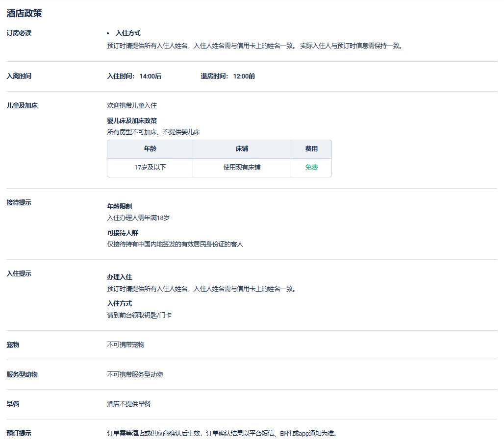Select the 订房必读 section label

pyautogui.click(x=19, y=33)
